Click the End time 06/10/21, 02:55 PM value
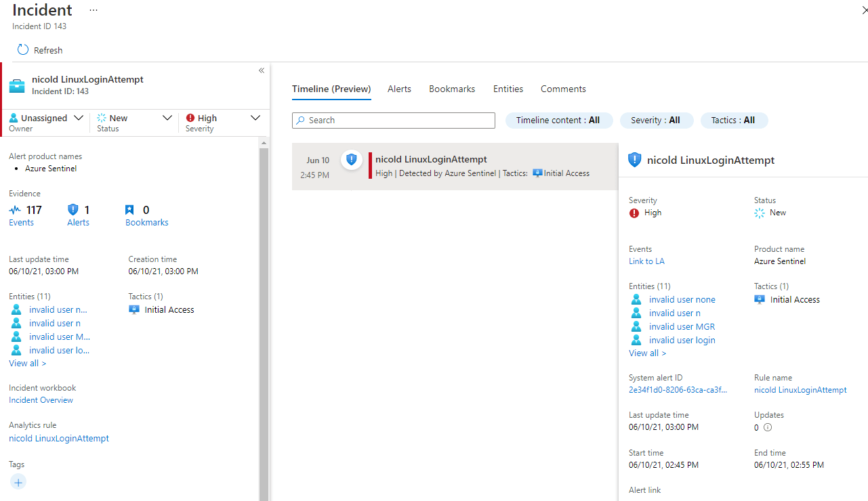 (x=789, y=465)
